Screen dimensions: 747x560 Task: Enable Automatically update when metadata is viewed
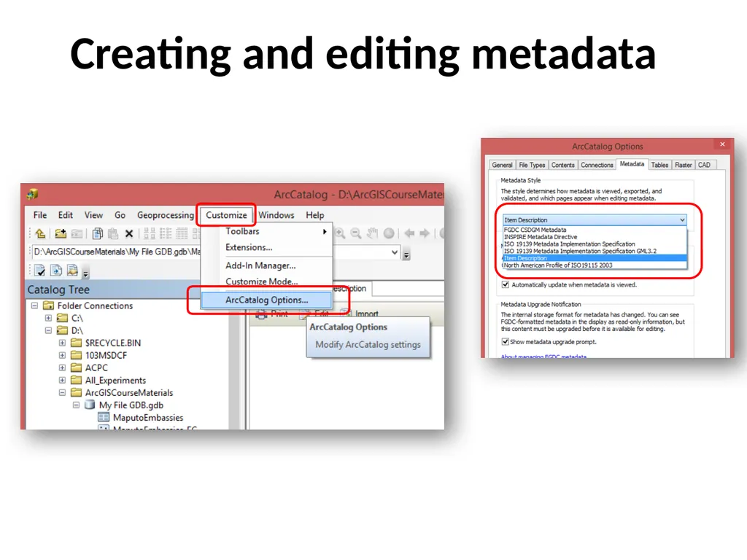click(505, 285)
